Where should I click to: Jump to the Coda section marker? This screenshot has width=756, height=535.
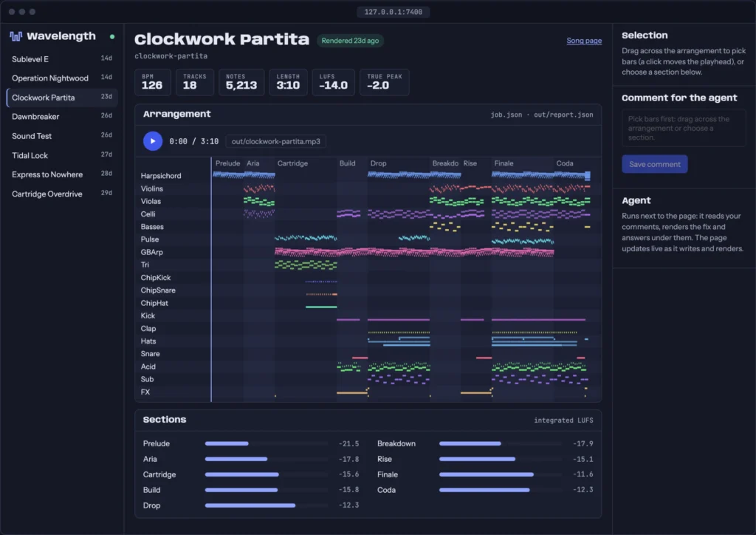pyautogui.click(x=565, y=163)
